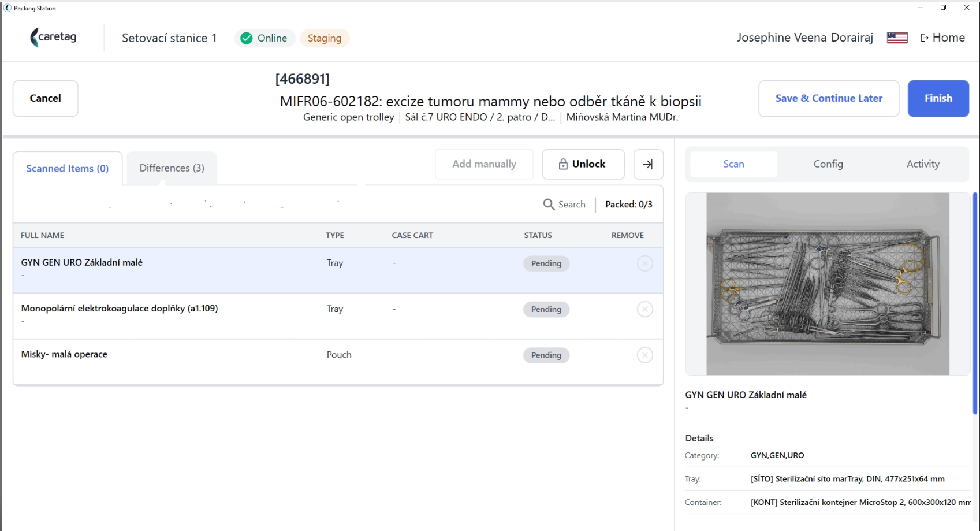Click the instrument tray photo thumbnail
Image resolution: width=980 pixels, height=531 pixels.
828,284
